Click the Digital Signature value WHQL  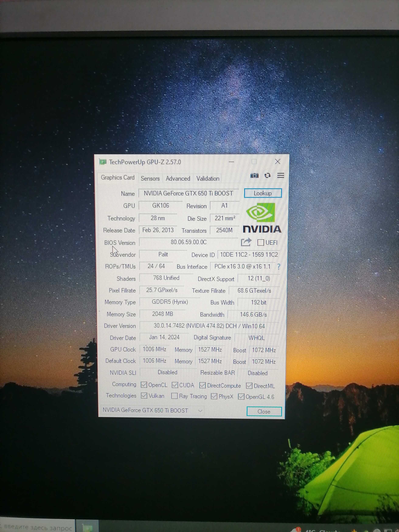point(257,338)
